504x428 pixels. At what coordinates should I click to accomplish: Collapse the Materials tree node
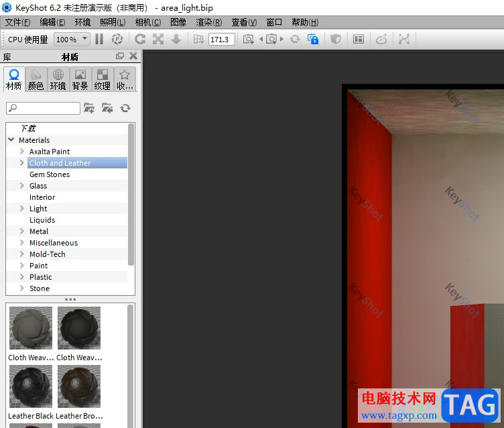pos(11,140)
